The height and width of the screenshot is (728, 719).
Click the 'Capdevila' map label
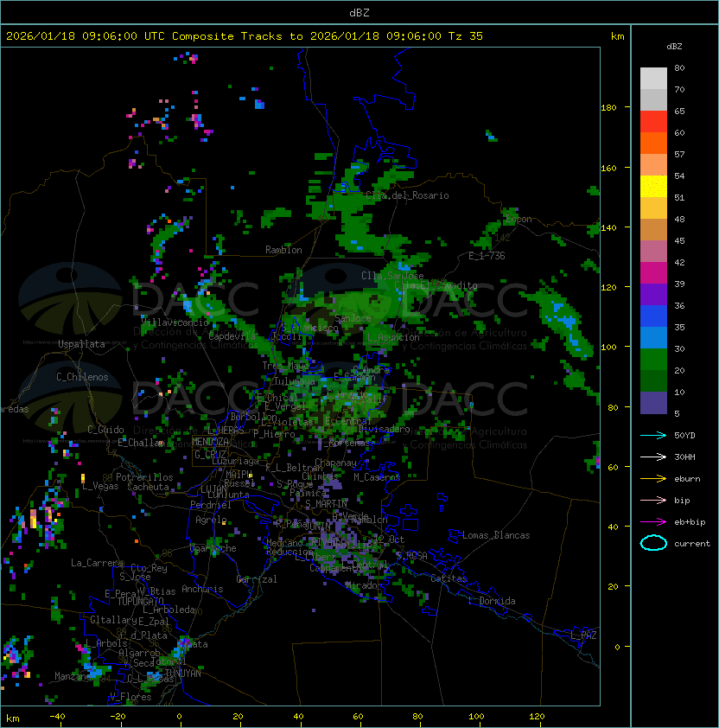(x=232, y=336)
